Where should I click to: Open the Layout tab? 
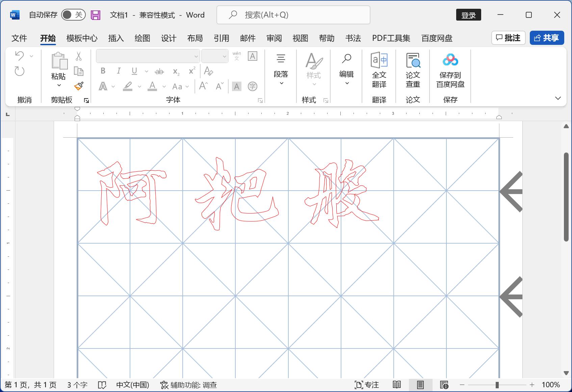click(x=195, y=38)
